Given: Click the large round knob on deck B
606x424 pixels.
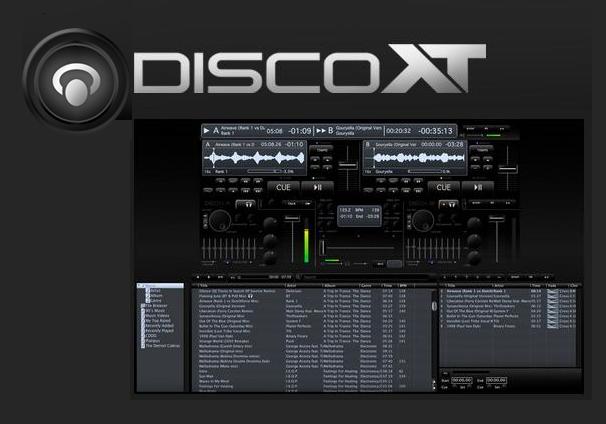Looking at the screenshot, I should [423, 221].
